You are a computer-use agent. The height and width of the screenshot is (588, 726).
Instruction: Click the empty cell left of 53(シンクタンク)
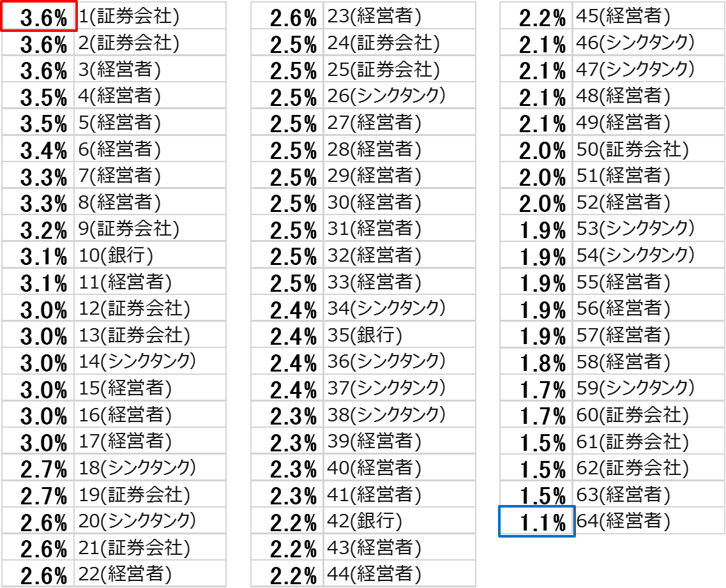coord(536,229)
